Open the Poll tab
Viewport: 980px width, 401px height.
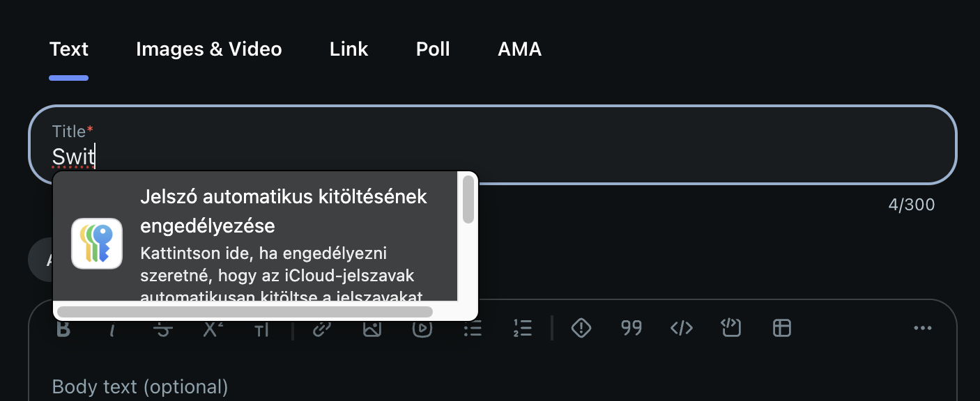tap(433, 49)
